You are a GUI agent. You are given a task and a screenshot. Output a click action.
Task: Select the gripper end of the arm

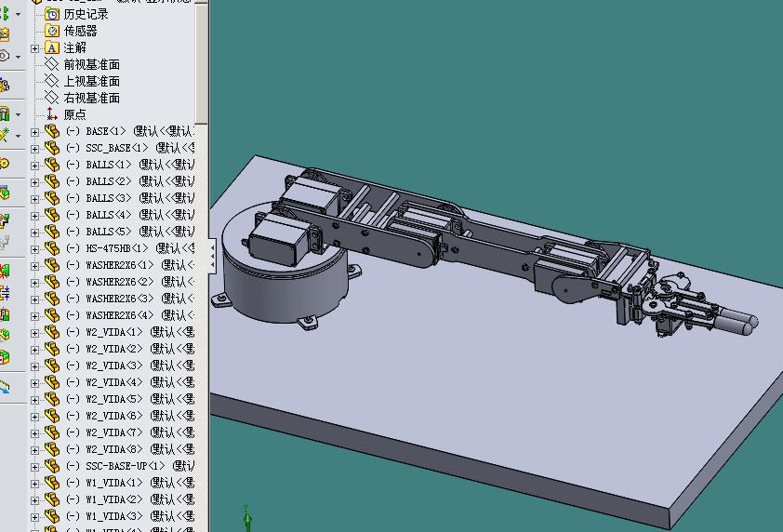[x=699, y=305]
